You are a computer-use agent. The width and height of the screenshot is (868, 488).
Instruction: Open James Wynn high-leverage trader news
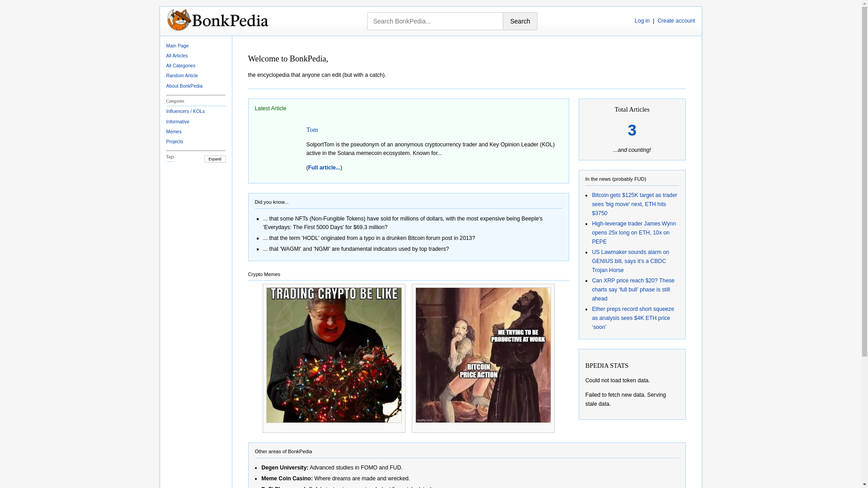tap(634, 233)
